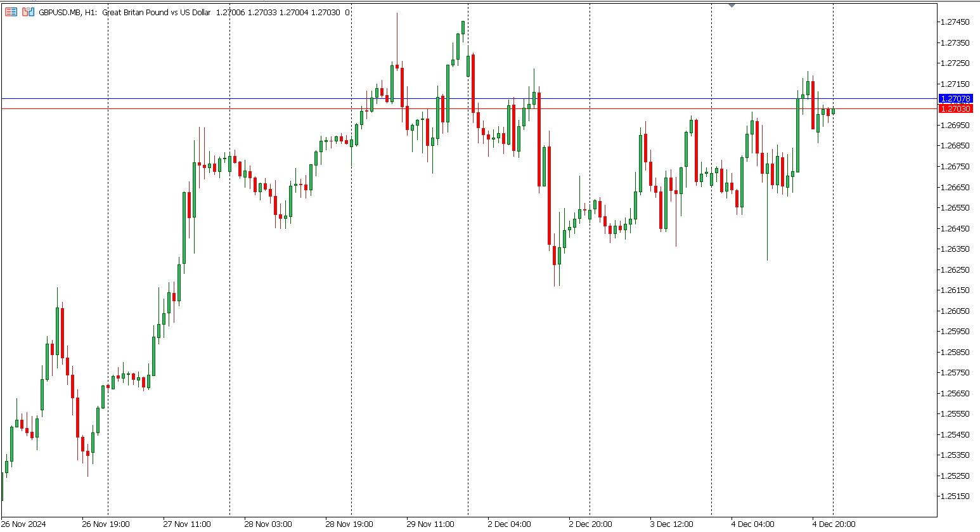
Task: Click the 1.27450 price scale label
Action: [x=955, y=22]
